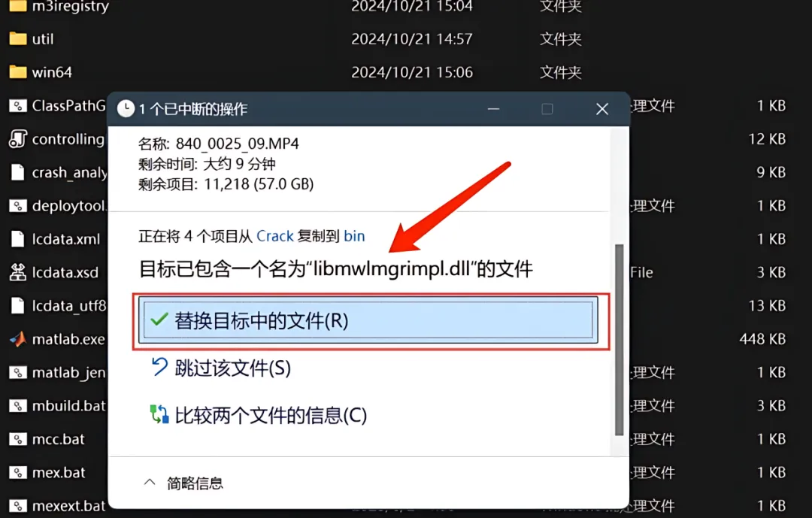Open the Crack source folder link
Viewport: 812px width, 518px height.
coord(275,236)
